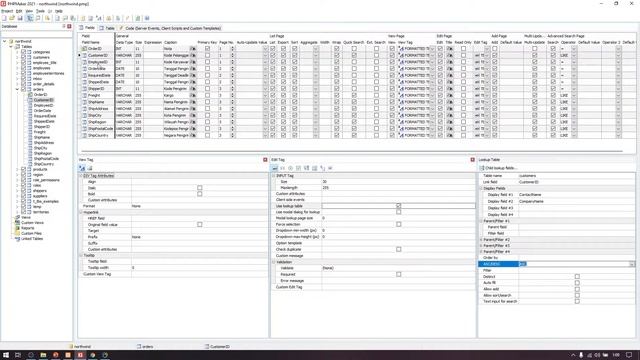This screenshot has height=360, width=640.
Task: Select the Reports tree node
Action: coord(28,228)
